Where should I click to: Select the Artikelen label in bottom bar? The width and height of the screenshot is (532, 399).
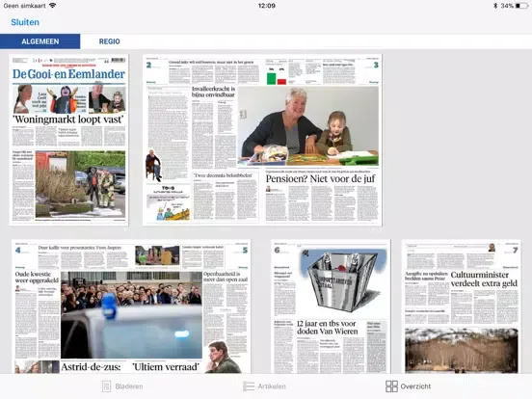[272, 386]
